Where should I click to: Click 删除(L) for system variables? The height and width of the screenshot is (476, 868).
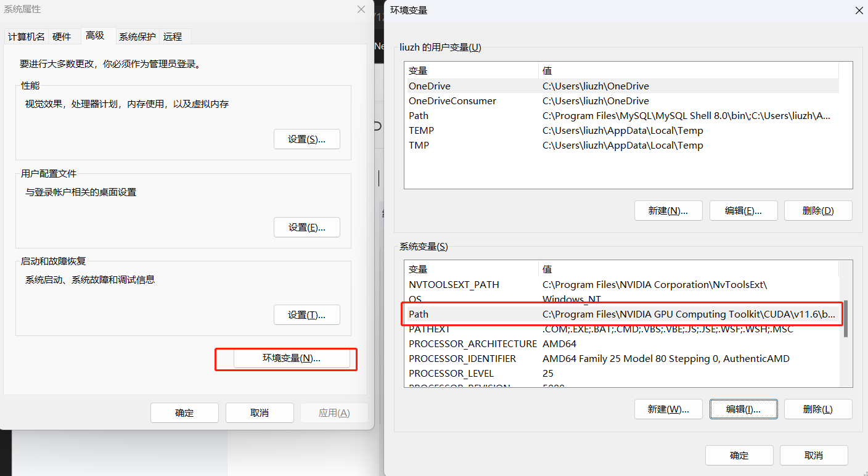click(x=818, y=409)
